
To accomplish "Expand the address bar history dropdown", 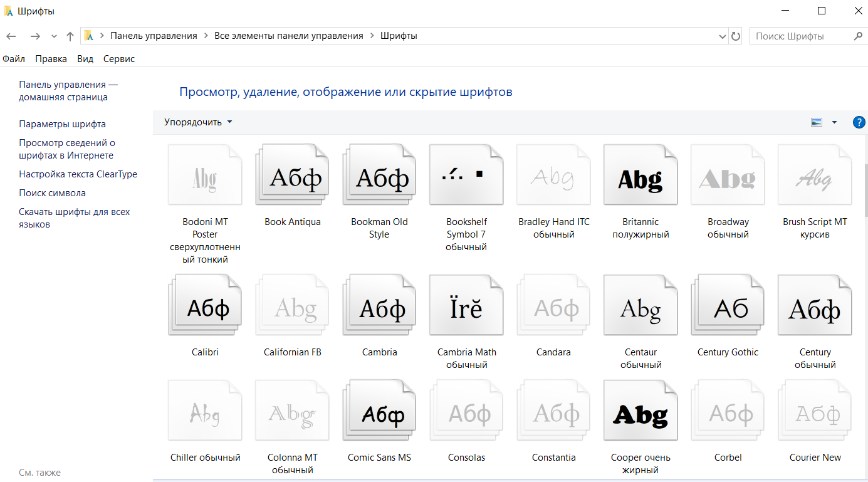I will [x=722, y=36].
